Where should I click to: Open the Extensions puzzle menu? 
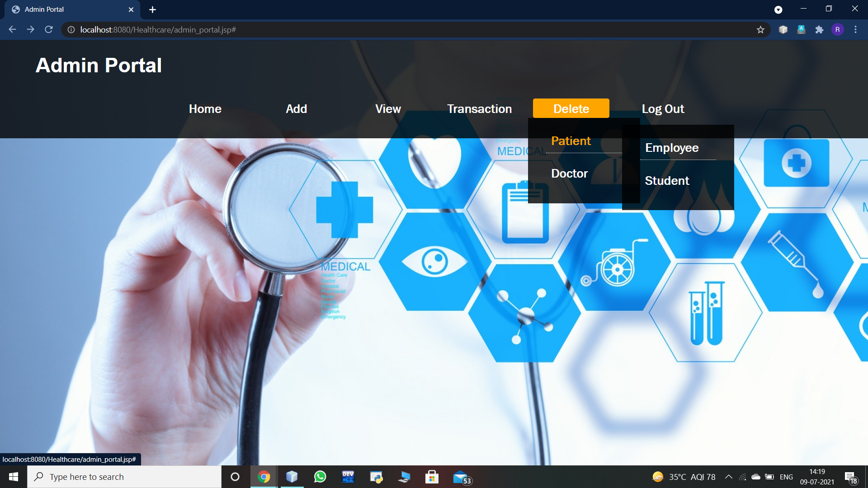coord(819,29)
